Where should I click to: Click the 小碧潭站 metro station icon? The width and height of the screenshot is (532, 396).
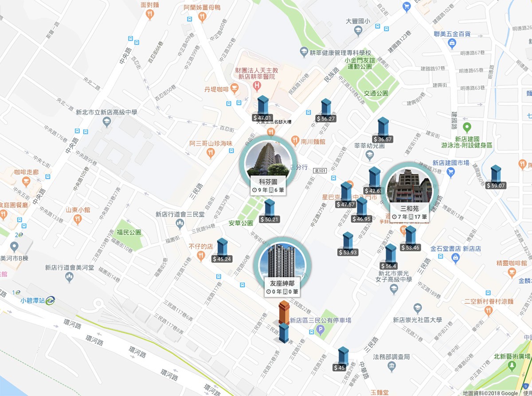click(50, 300)
